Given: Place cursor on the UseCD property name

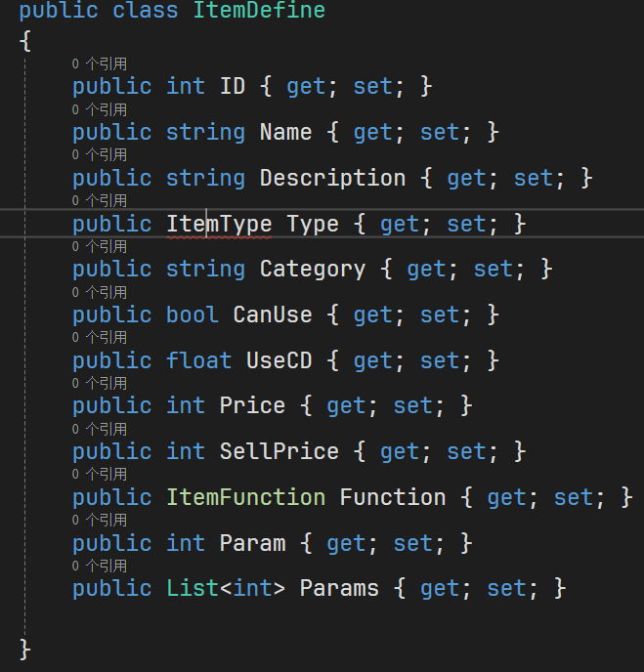Looking at the screenshot, I should tap(279, 360).
